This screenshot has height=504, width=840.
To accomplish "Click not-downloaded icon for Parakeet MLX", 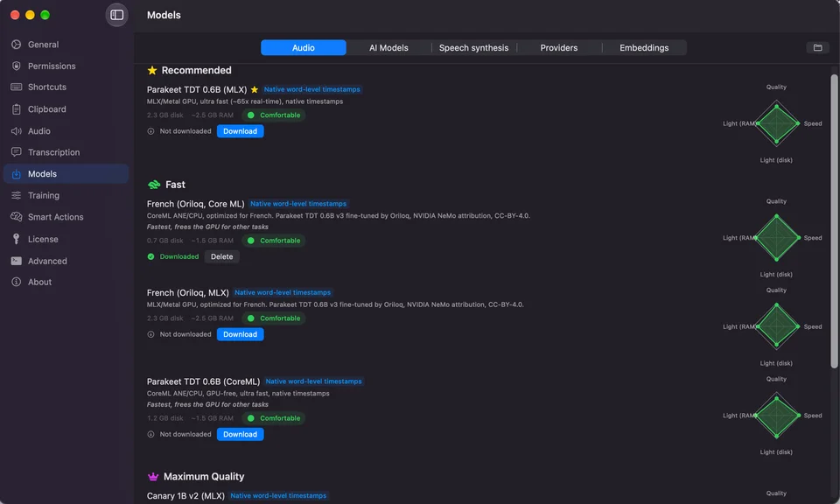I will 150,131.
